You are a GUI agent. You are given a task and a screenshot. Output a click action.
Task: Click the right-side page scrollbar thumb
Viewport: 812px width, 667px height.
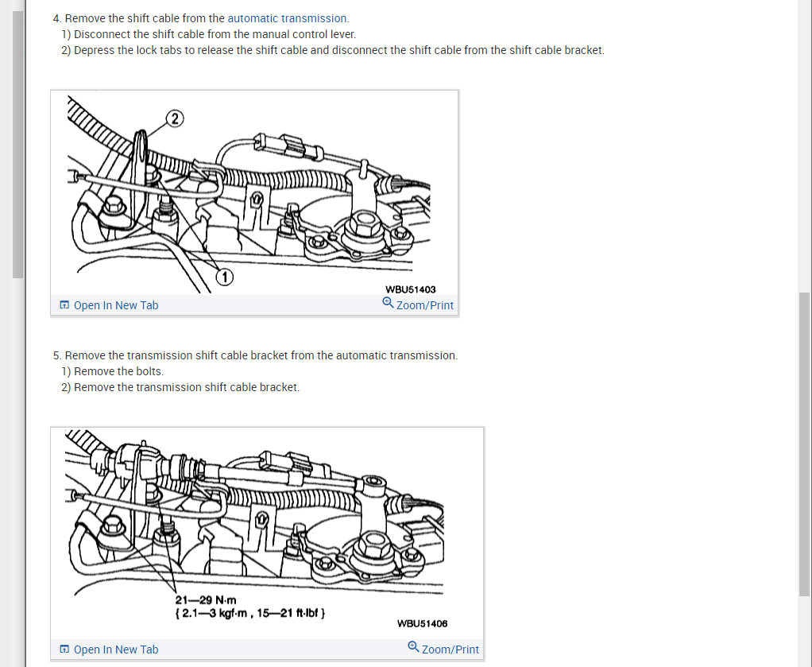click(x=804, y=444)
